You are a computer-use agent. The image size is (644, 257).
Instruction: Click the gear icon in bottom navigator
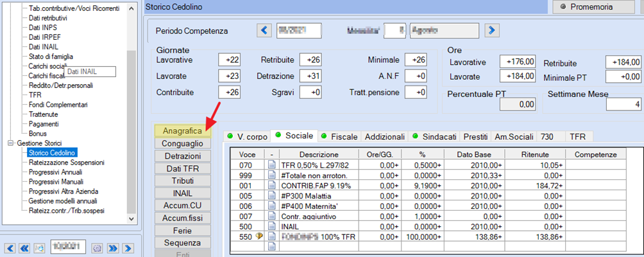pyautogui.click(x=97, y=248)
